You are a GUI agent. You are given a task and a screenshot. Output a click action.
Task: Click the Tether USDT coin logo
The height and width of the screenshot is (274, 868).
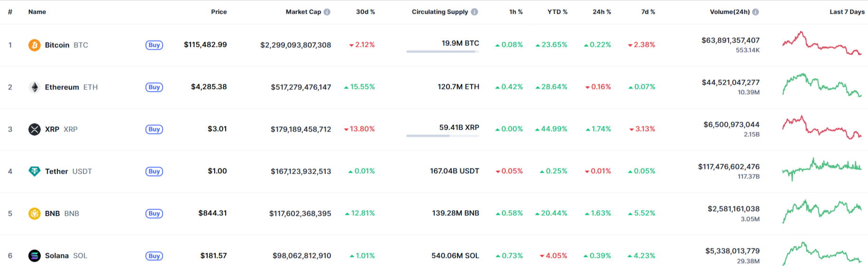tap(35, 171)
